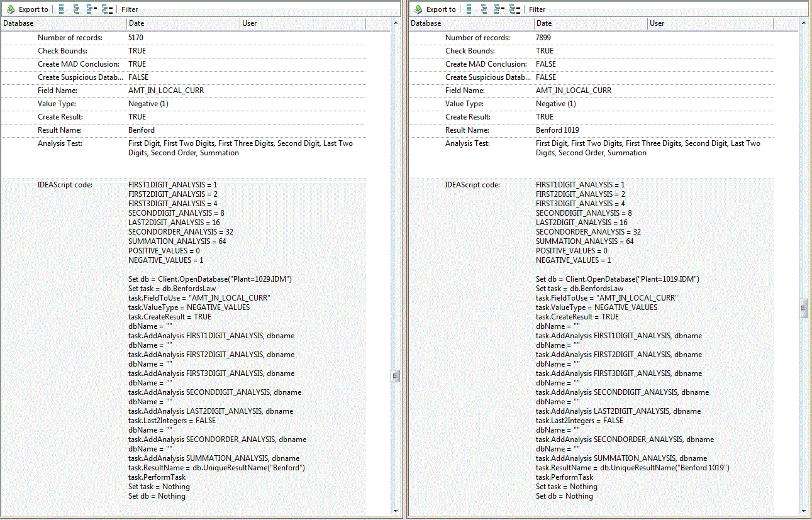Select the grouped view icon in right toolbar
The width and height of the screenshot is (812, 520).
click(484, 9)
